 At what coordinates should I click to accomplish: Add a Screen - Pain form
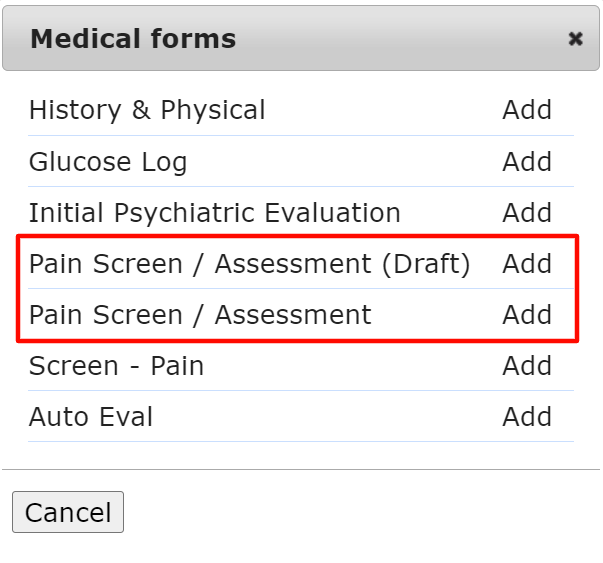(527, 366)
